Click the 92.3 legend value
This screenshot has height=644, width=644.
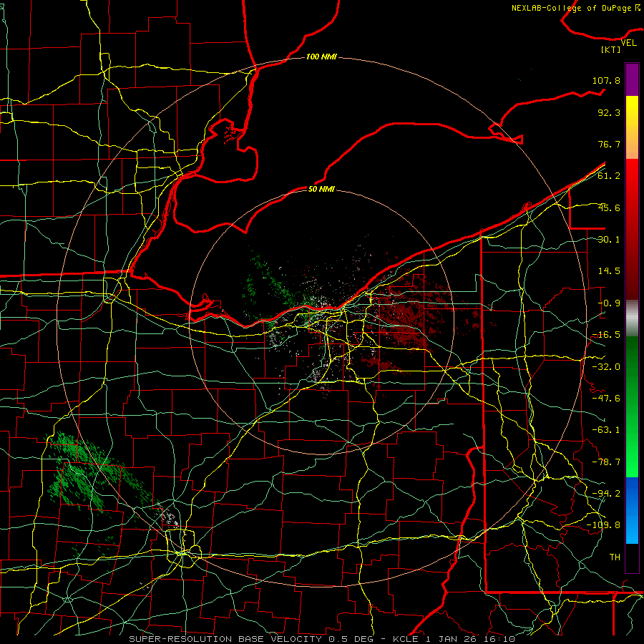click(x=609, y=112)
